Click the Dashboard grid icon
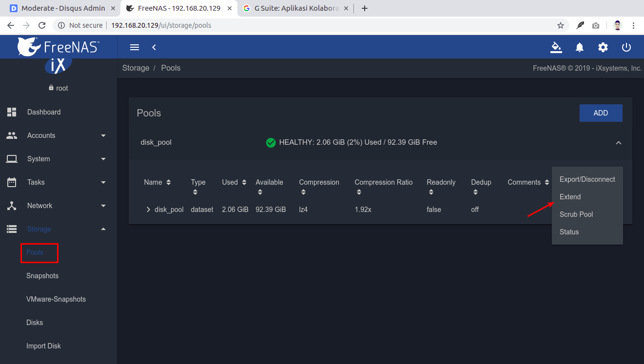Viewport: 644px width, 364px height. tap(12, 112)
